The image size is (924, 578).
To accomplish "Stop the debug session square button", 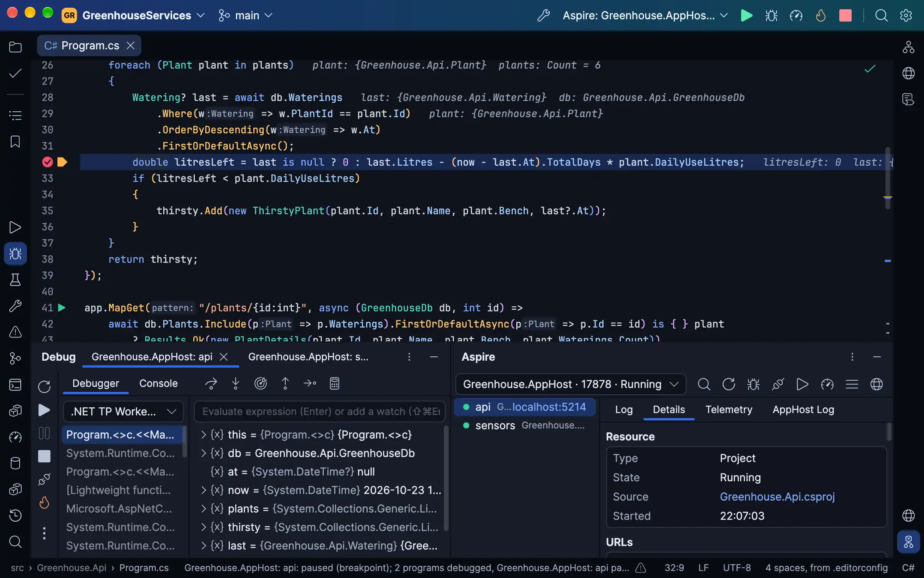I will click(x=44, y=456).
